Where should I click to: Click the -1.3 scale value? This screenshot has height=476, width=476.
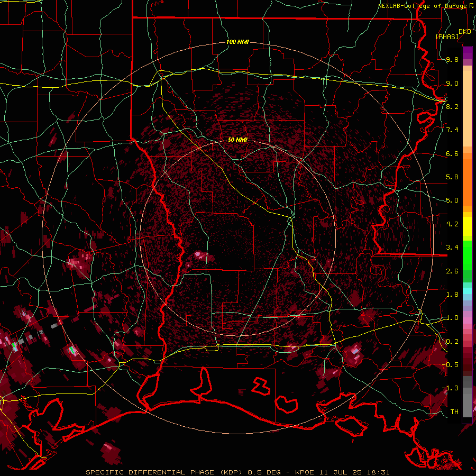450,388
